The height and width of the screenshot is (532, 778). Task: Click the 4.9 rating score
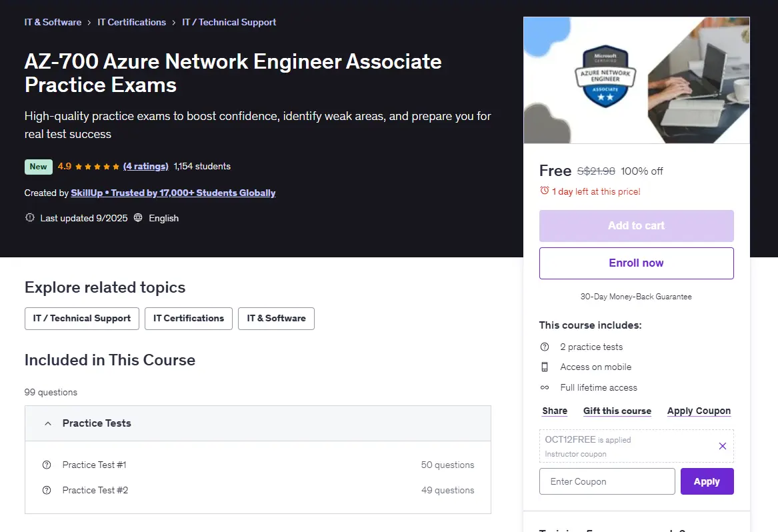coord(65,166)
